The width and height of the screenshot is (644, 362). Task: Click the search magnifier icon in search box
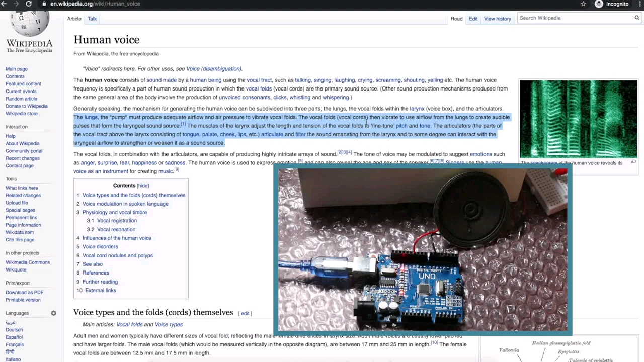(636, 18)
